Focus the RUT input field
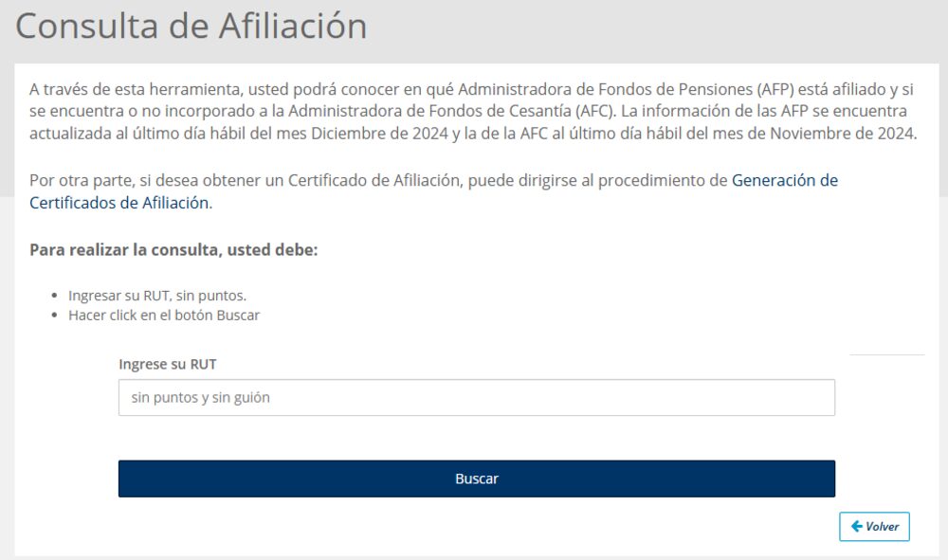948x560 pixels. pyautogui.click(x=476, y=398)
